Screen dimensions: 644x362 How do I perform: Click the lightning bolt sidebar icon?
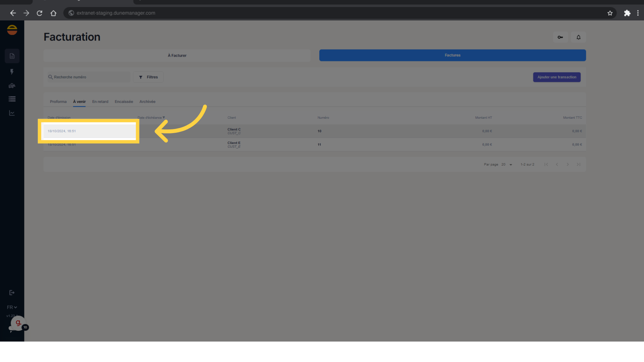click(x=12, y=72)
